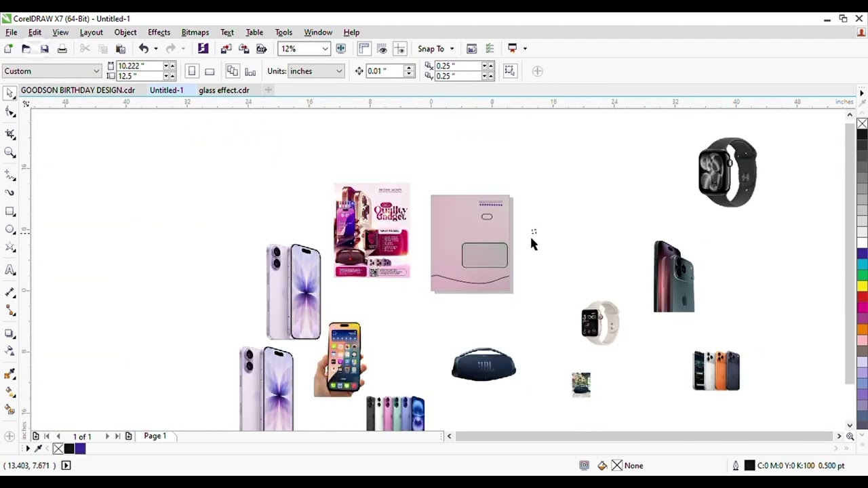Expand the Snap To dropdown
Viewport: 868px width, 488px height.
(x=452, y=49)
